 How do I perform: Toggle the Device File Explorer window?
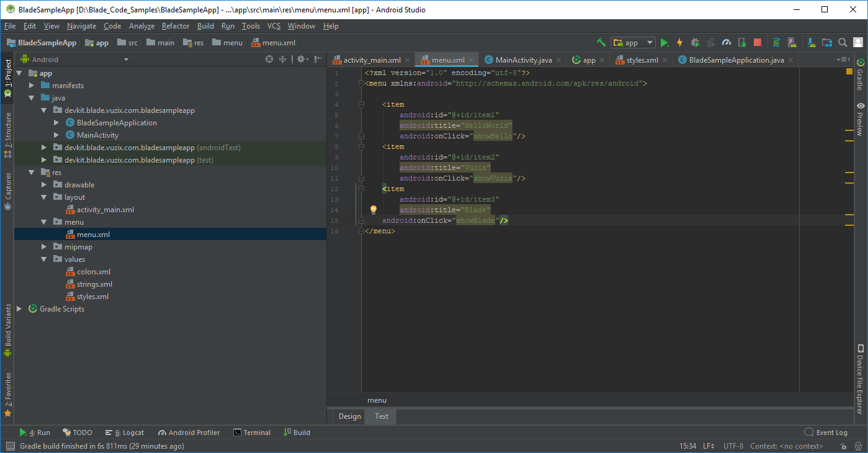861,379
